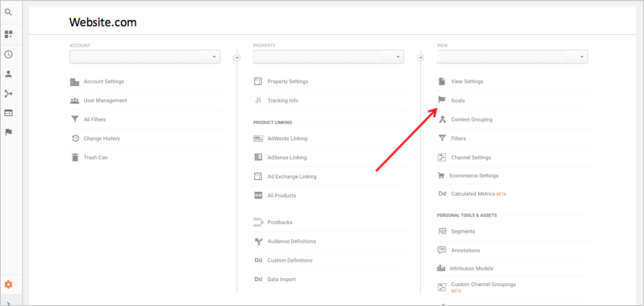Click the Trash Can icon
Viewport: 644px width, 306px height.
(75, 157)
